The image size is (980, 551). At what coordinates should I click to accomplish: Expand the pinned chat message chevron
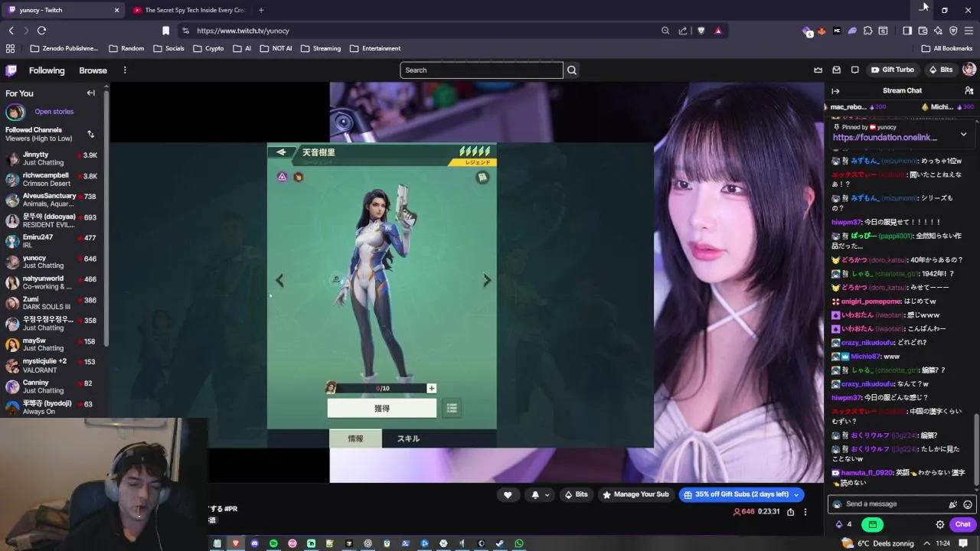coord(963,134)
